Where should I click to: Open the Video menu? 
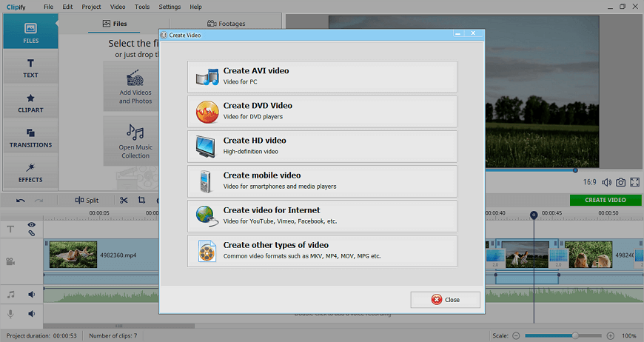pos(118,7)
